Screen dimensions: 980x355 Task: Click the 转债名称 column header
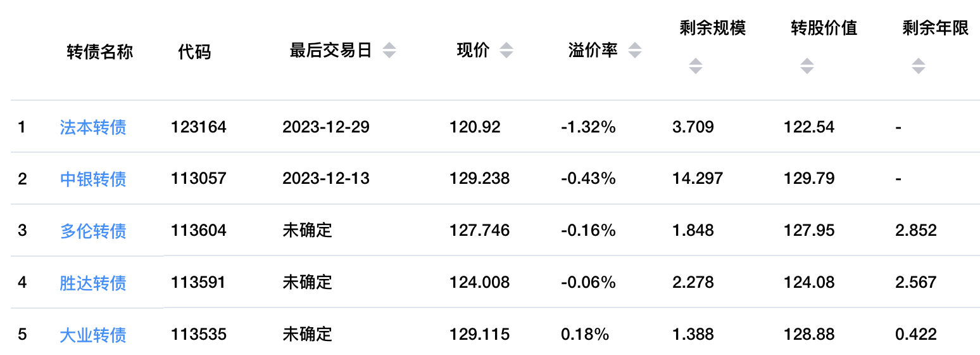click(x=100, y=51)
